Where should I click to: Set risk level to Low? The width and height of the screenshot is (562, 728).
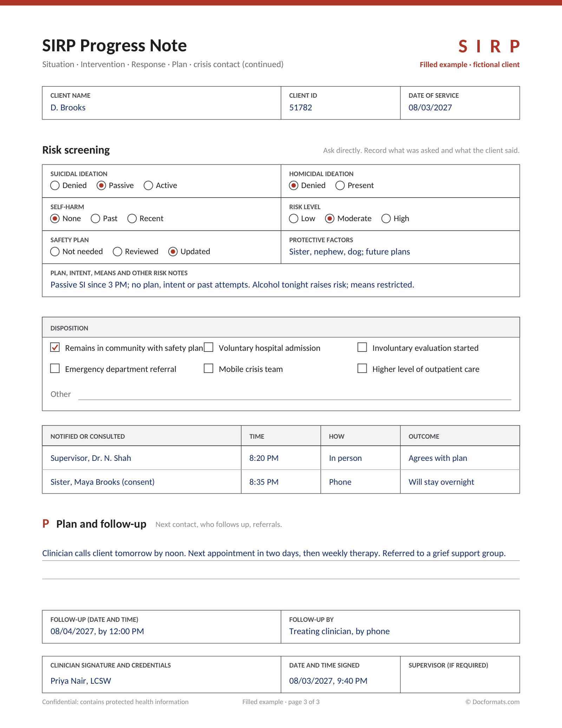pyautogui.click(x=294, y=218)
